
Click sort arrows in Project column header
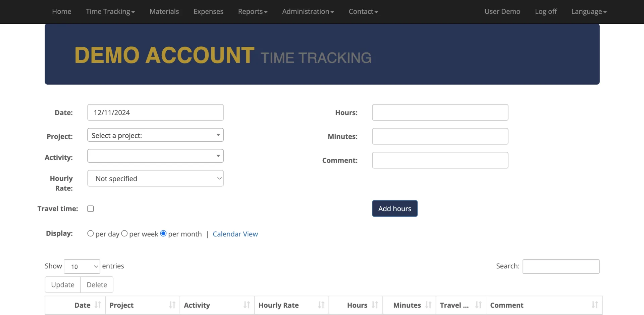point(172,305)
